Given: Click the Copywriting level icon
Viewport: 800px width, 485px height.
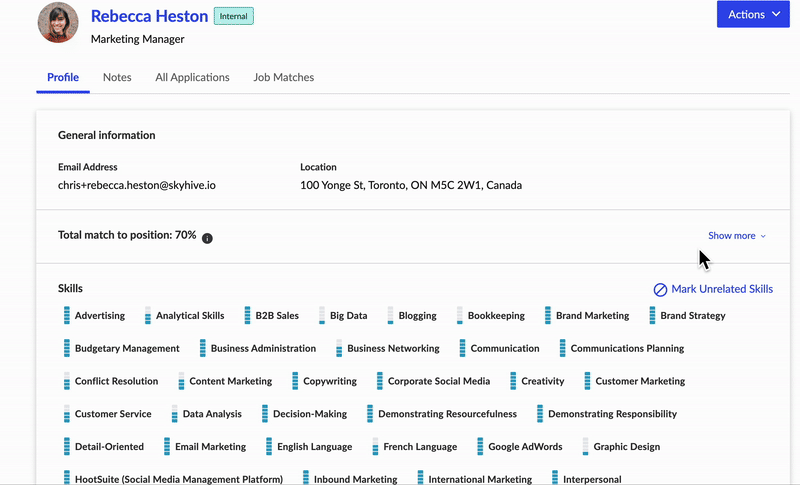Looking at the screenshot, I should (x=295, y=381).
